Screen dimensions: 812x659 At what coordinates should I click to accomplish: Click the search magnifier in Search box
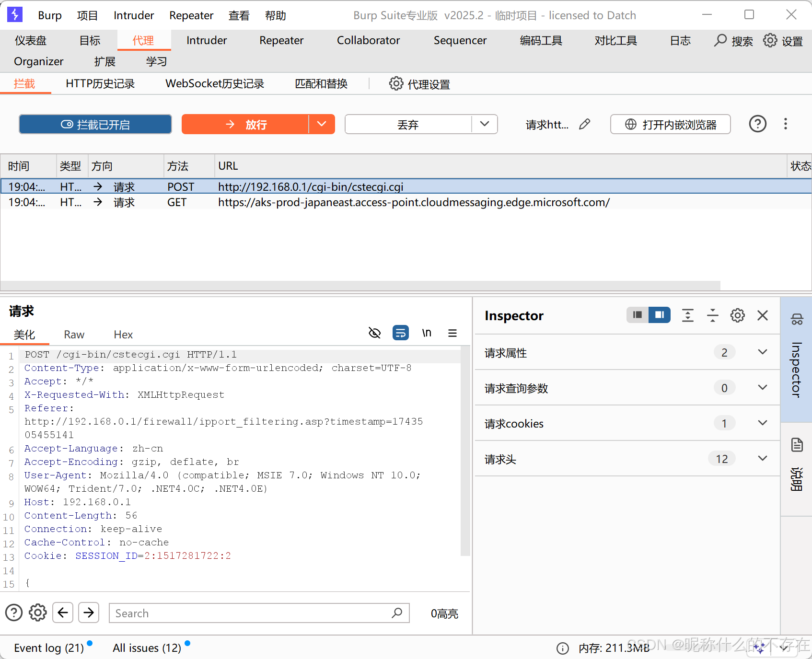[x=397, y=613]
